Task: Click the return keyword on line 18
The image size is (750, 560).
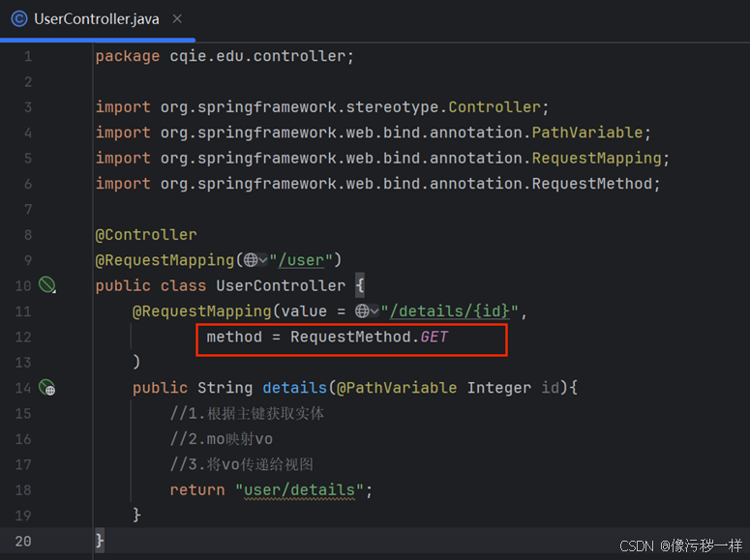Action: (x=197, y=489)
